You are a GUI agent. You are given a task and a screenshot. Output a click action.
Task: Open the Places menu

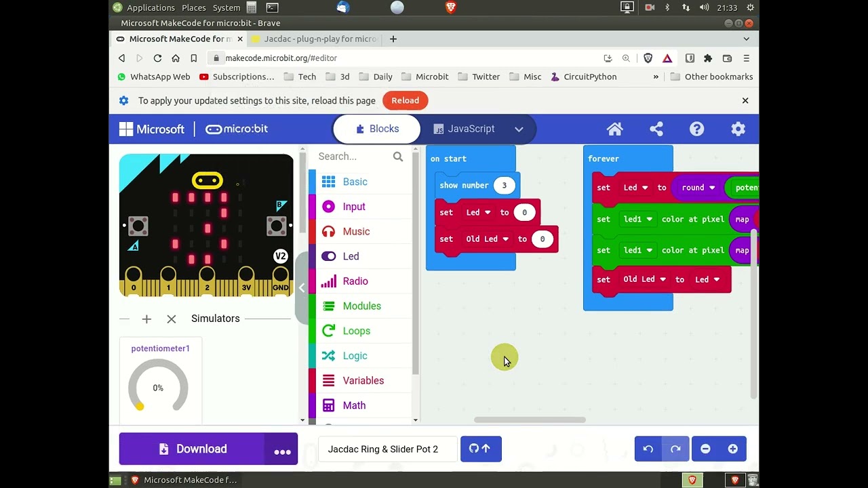(193, 7)
